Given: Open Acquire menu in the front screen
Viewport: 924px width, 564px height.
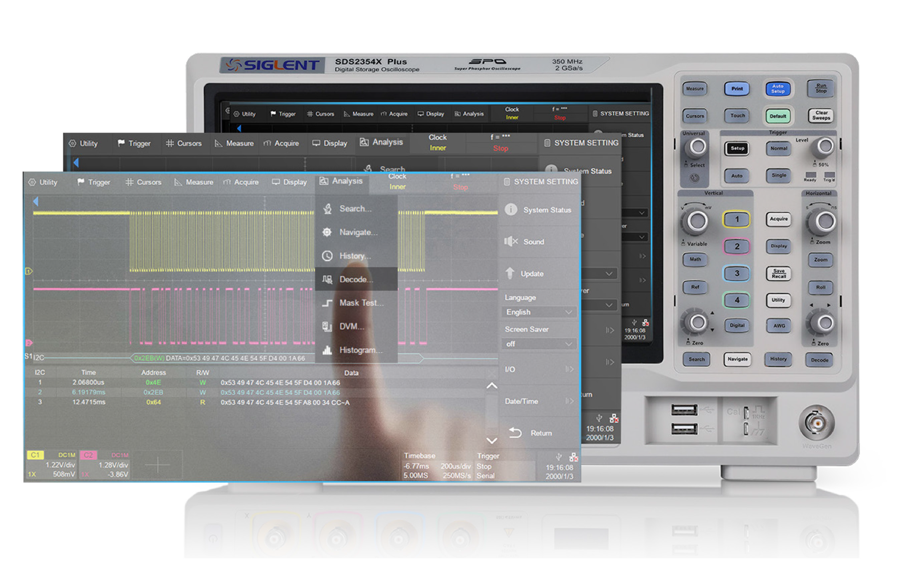Looking at the screenshot, I should (x=241, y=182).
